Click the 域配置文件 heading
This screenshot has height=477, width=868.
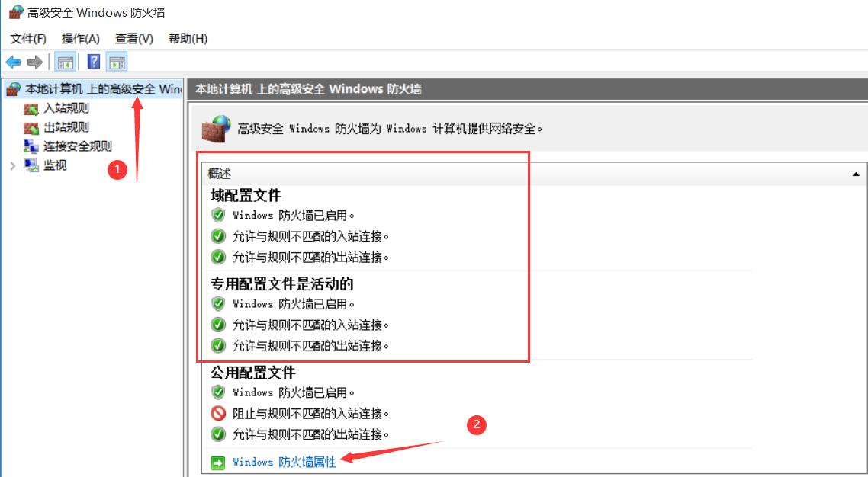(x=246, y=195)
